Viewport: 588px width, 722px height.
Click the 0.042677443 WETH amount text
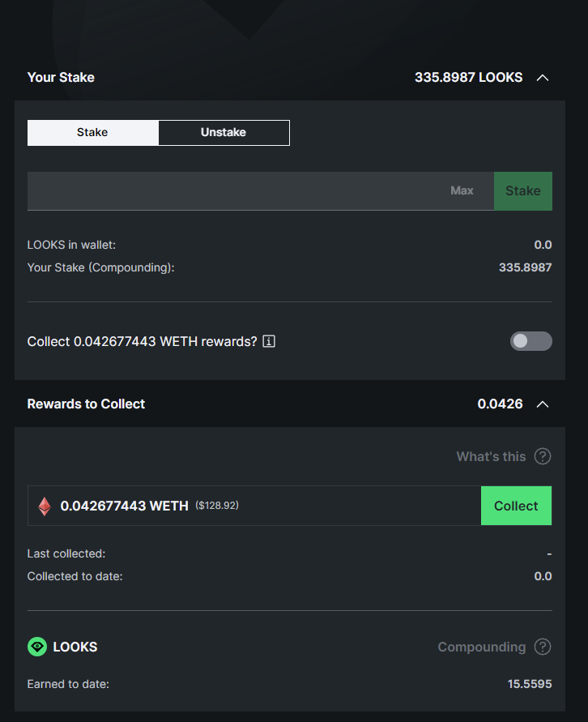coord(124,506)
